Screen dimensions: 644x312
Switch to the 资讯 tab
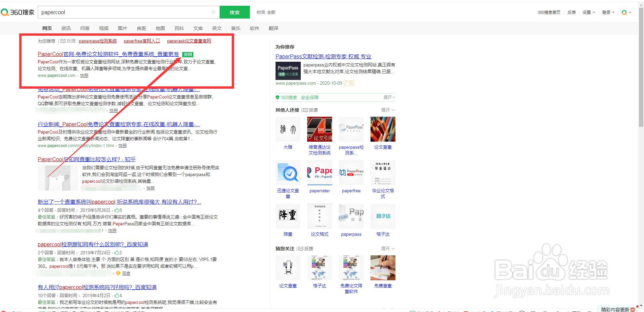click(x=66, y=28)
